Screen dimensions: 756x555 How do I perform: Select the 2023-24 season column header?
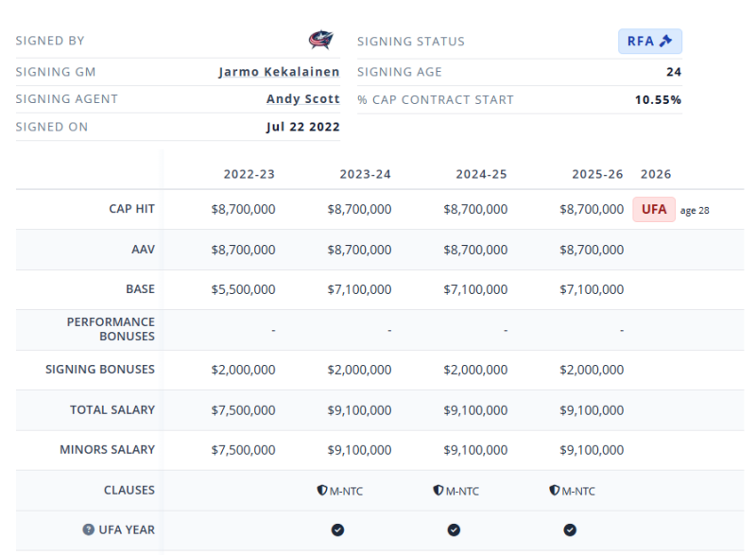[365, 175]
